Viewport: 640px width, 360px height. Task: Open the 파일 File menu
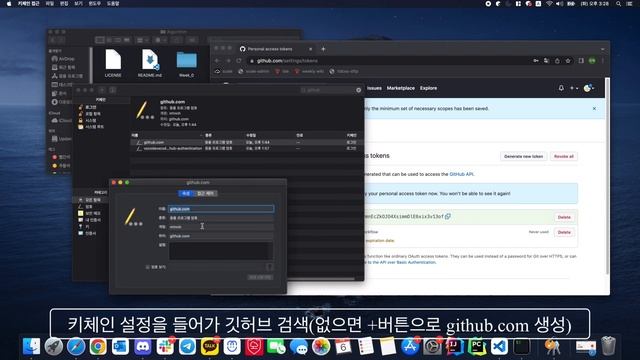(x=49, y=4)
